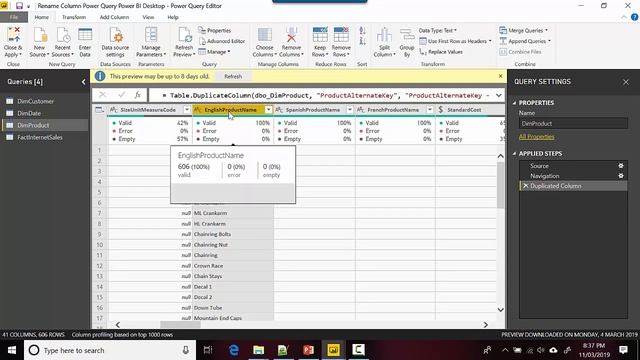Screen dimensions: 640x360
Task: Click the StandardCost column header
Action: pyautogui.click(x=464, y=110)
